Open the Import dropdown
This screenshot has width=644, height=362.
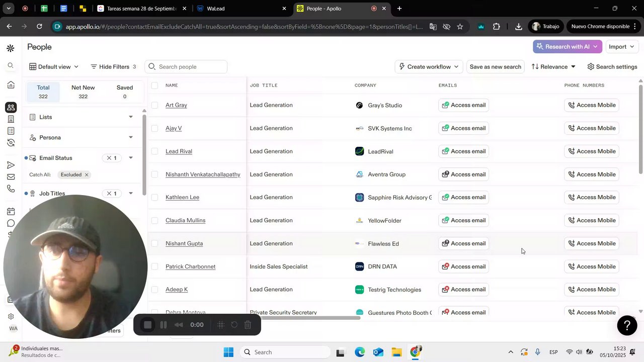point(622,47)
